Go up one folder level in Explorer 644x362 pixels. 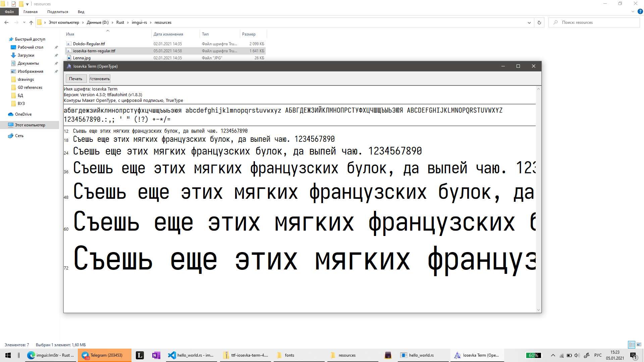coord(31,22)
